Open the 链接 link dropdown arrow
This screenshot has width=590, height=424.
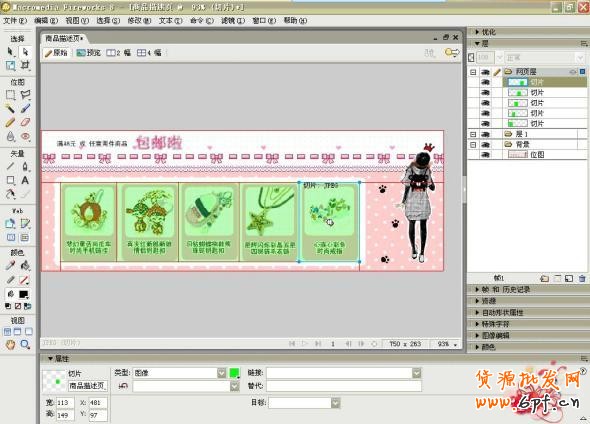417,373
